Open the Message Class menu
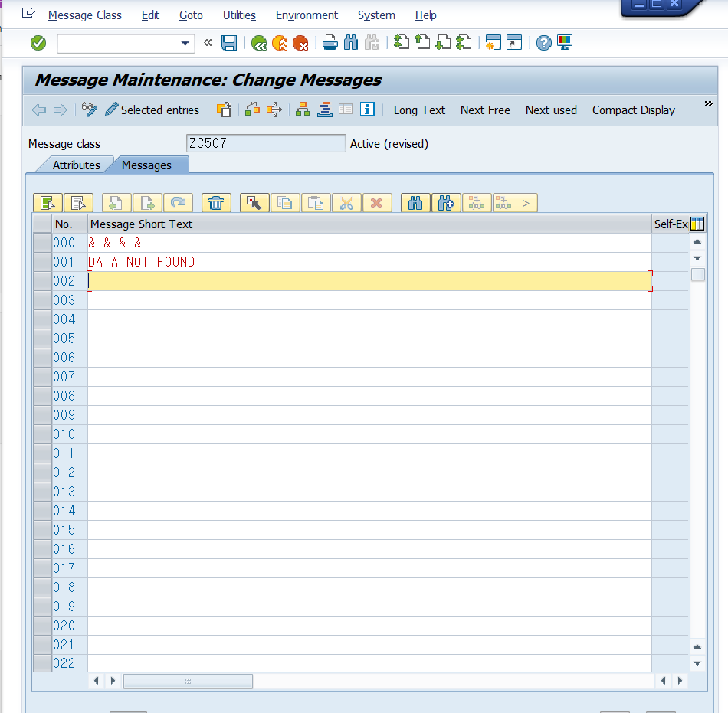The height and width of the screenshot is (713, 728). coord(84,15)
